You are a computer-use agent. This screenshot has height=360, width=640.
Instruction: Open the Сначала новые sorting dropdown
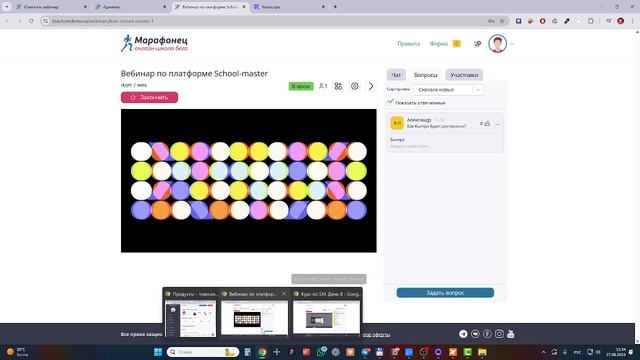tap(448, 89)
